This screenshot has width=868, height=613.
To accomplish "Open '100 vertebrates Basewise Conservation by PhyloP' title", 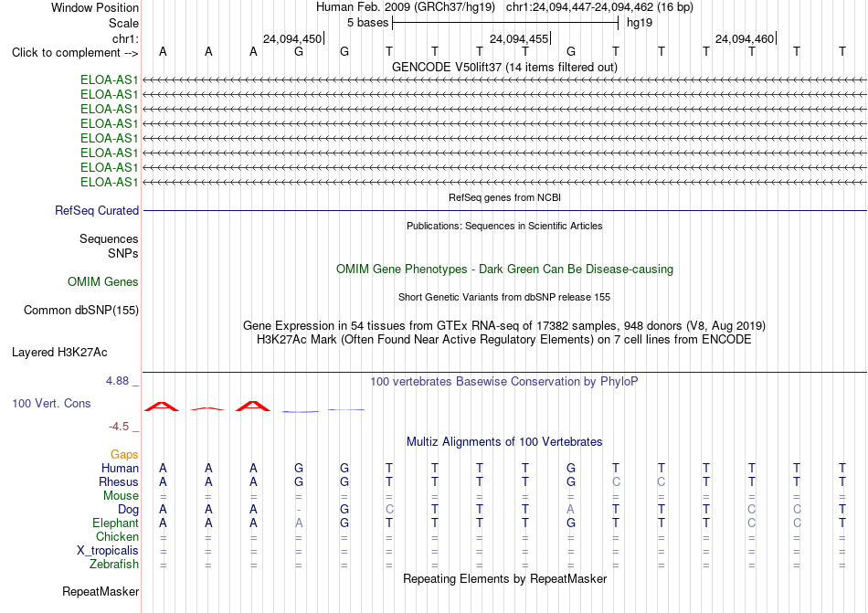I will pyautogui.click(x=505, y=382).
